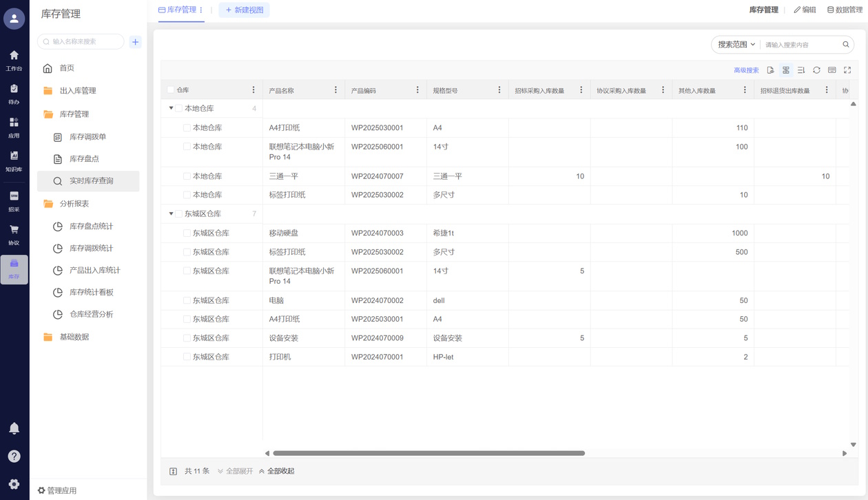Click the plus icon beside sidebar search
Viewport: 868px width, 500px height.
point(136,42)
